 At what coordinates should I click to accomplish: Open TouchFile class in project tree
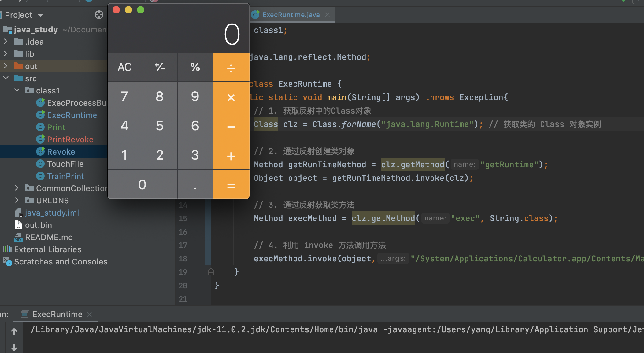click(x=65, y=164)
